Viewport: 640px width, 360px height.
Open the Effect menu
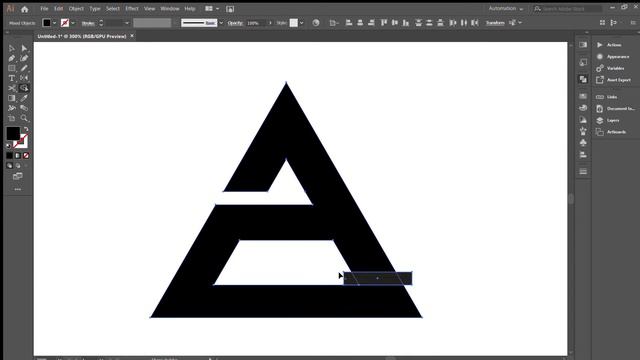[x=132, y=9]
